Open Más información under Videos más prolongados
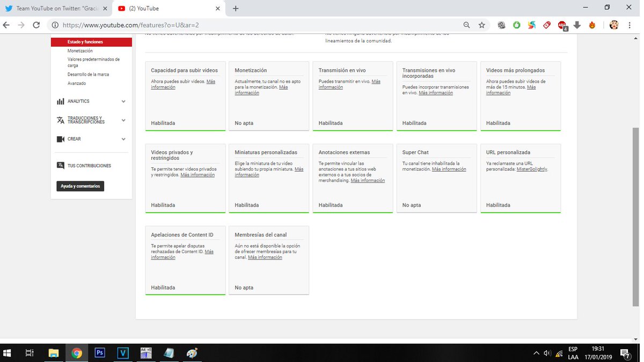The image size is (644, 362). tap(511, 90)
